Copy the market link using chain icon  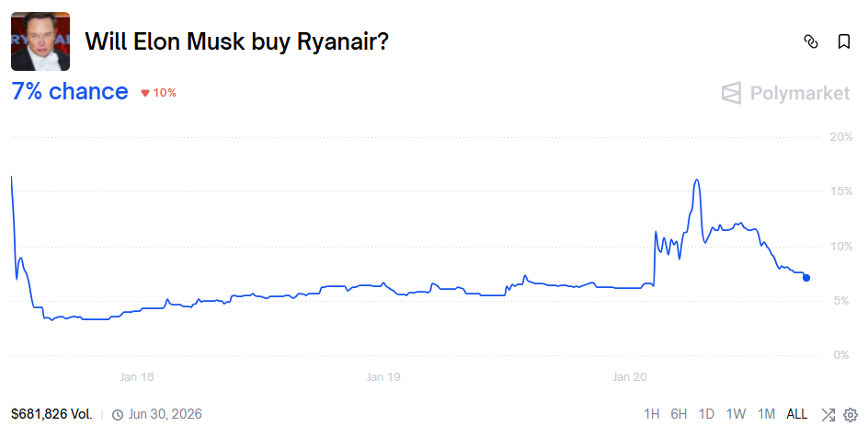pyautogui.click(x=811, y=41)
